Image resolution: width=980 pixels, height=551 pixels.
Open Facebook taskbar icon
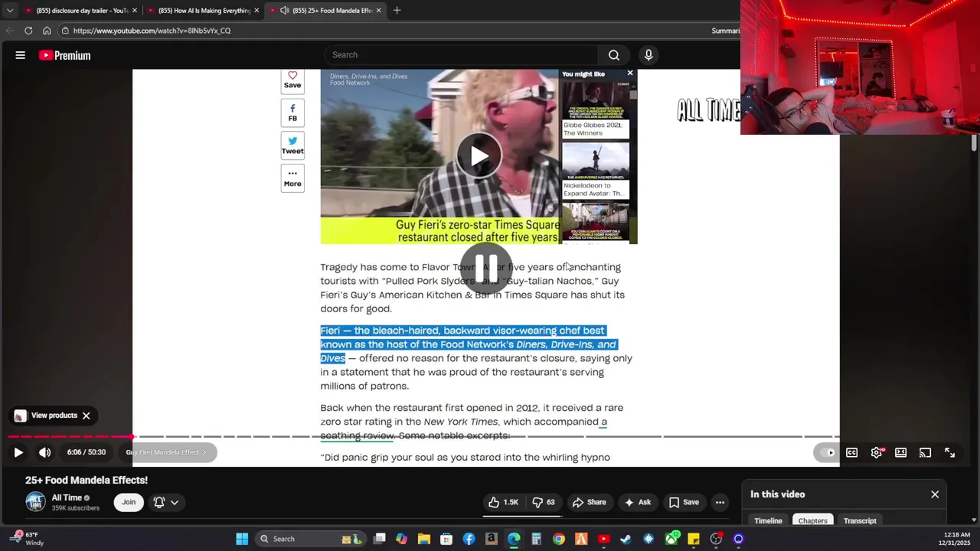point(469,539)
